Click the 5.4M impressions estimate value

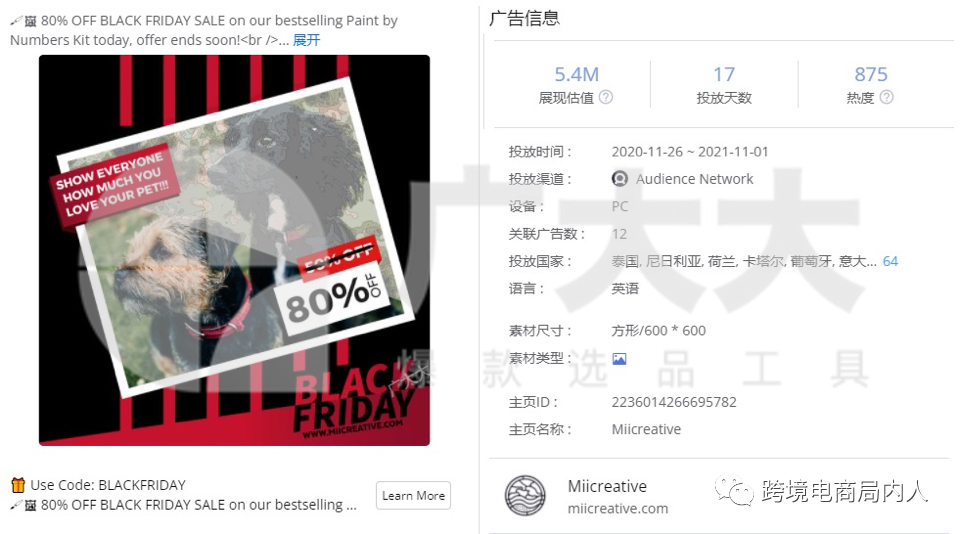(577, 74)
